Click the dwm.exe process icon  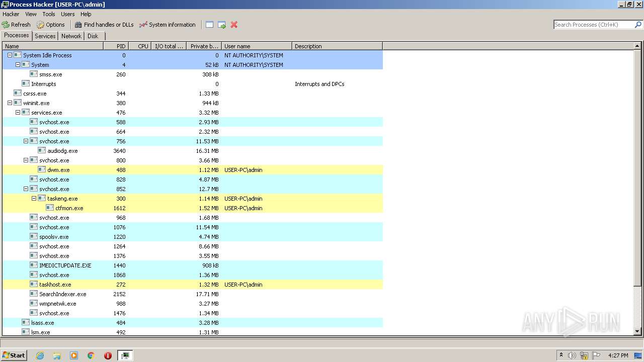(42, 169)
